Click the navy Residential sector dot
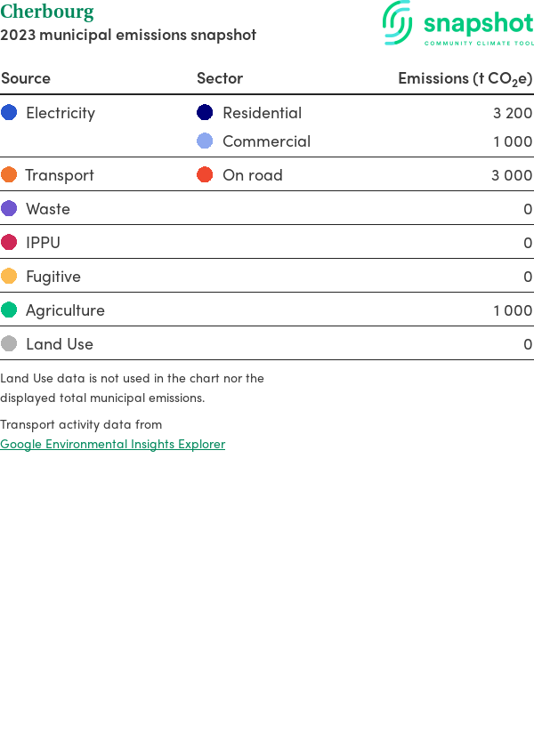Screen dimensions: 534x756 [205, 112]
